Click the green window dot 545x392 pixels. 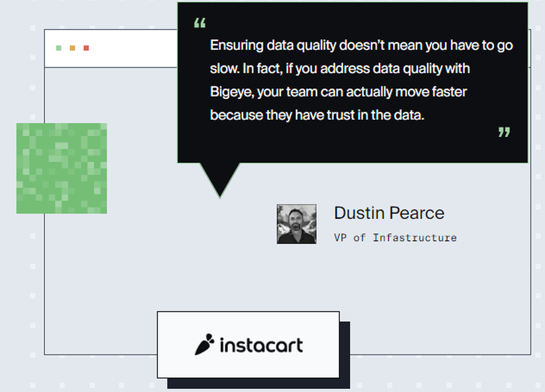tap(59, 48)
